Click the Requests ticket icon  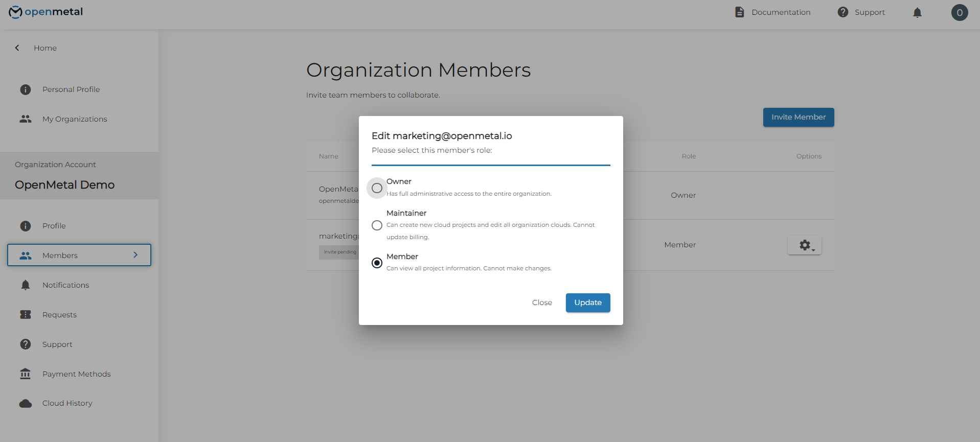26,315
